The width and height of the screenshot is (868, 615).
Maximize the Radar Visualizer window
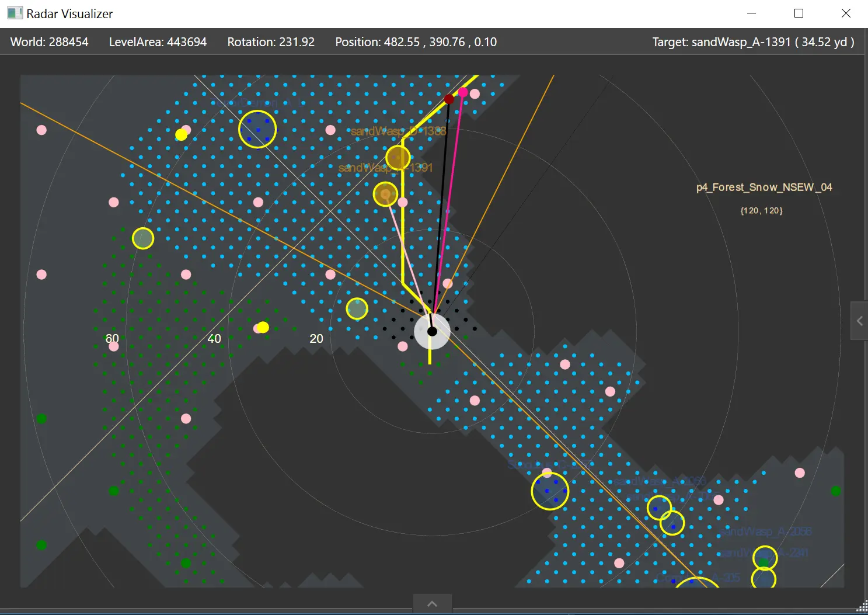pos(799,13)
